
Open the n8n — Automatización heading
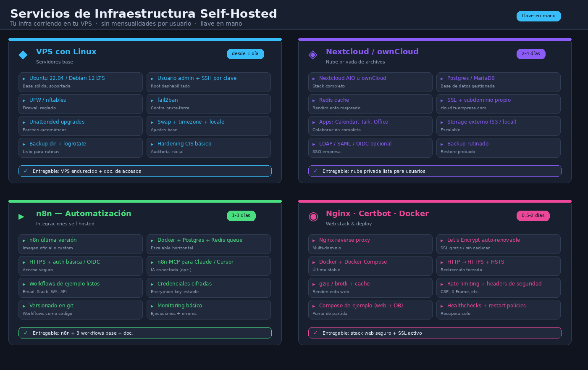(x=84, y=214)
